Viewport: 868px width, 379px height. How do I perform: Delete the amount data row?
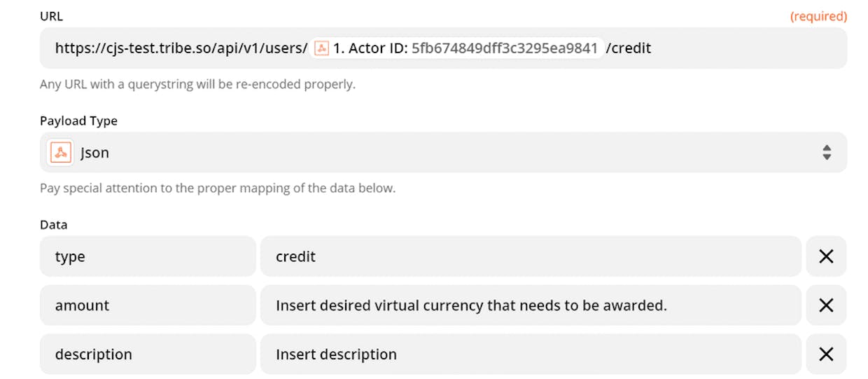[826, 305]
